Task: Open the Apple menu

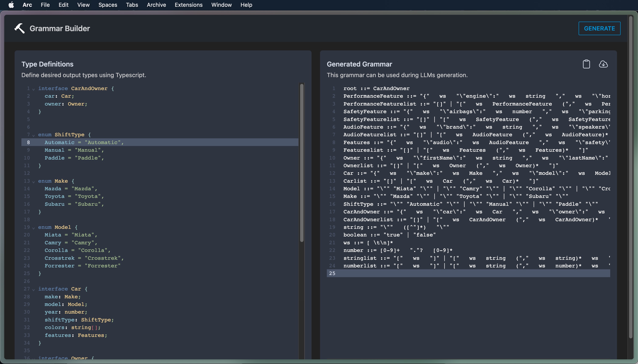Action: [x=11, y=5]
